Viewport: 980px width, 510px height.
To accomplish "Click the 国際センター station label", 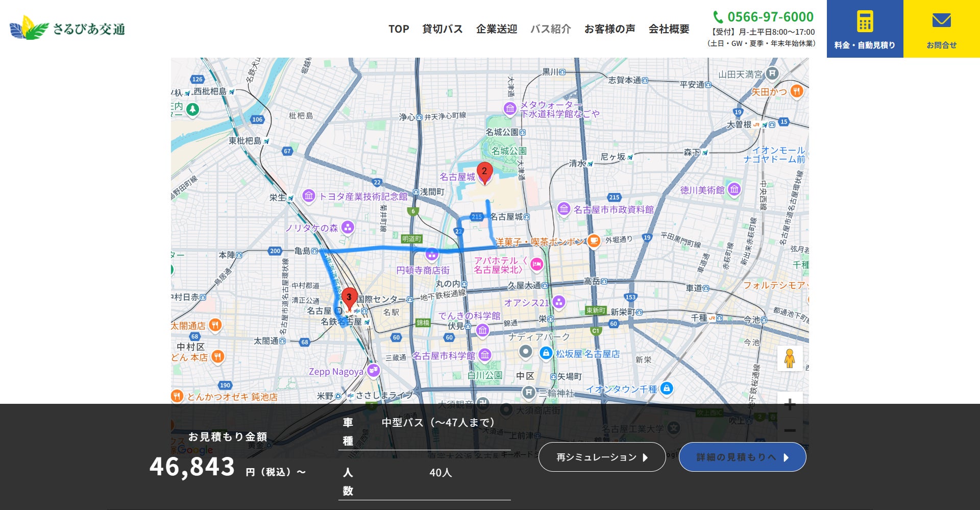I will pos(381,299).
